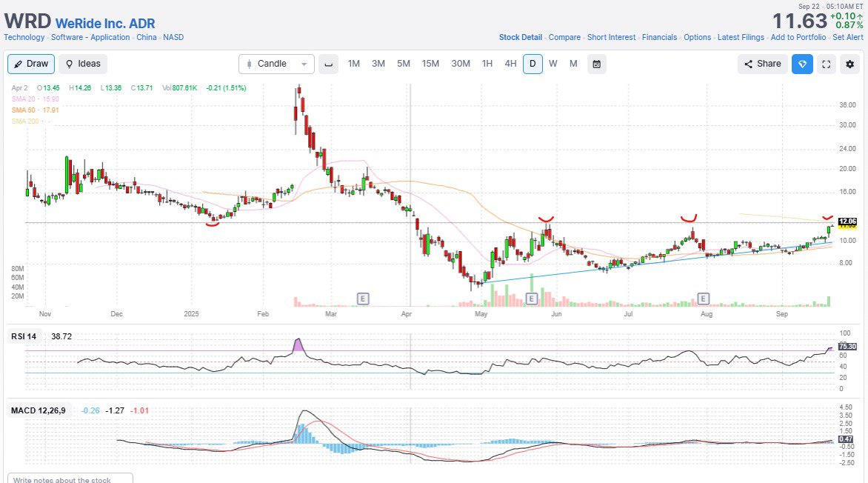
Task: Open the Draw tools
Action: coord(31,64)
